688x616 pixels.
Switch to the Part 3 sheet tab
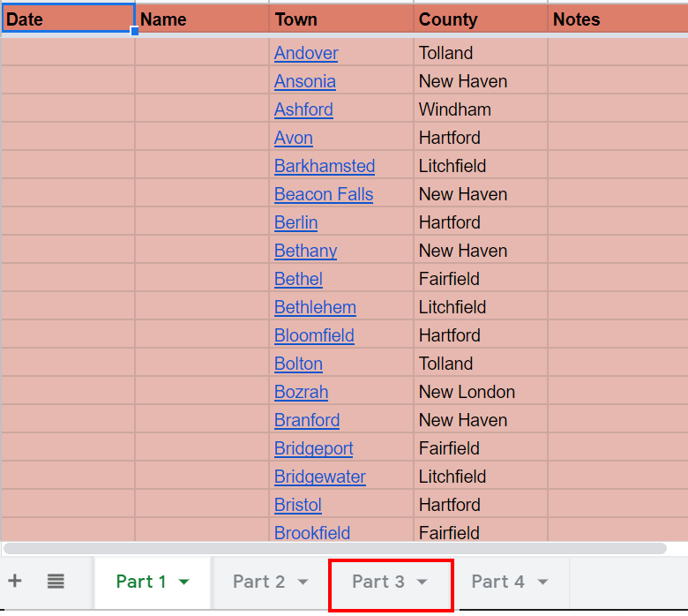tap(378, 582)
